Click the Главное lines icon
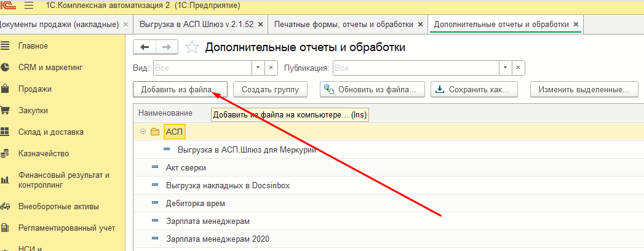 coord(4,46)
